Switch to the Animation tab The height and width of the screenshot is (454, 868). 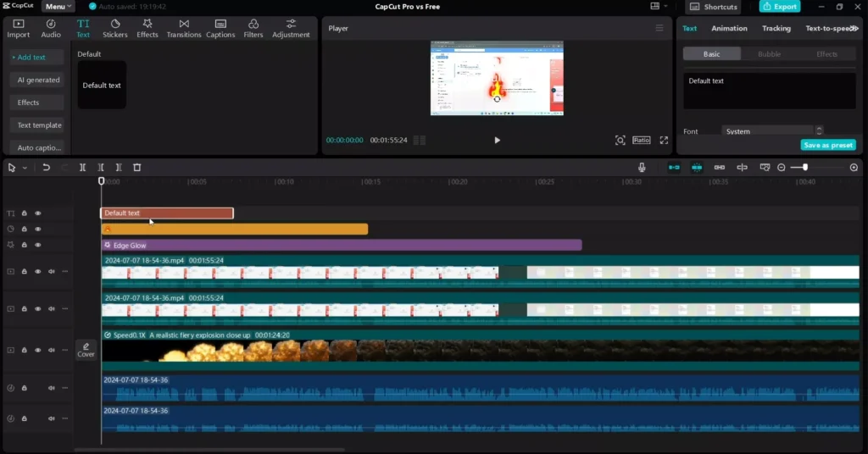point(729,28)
